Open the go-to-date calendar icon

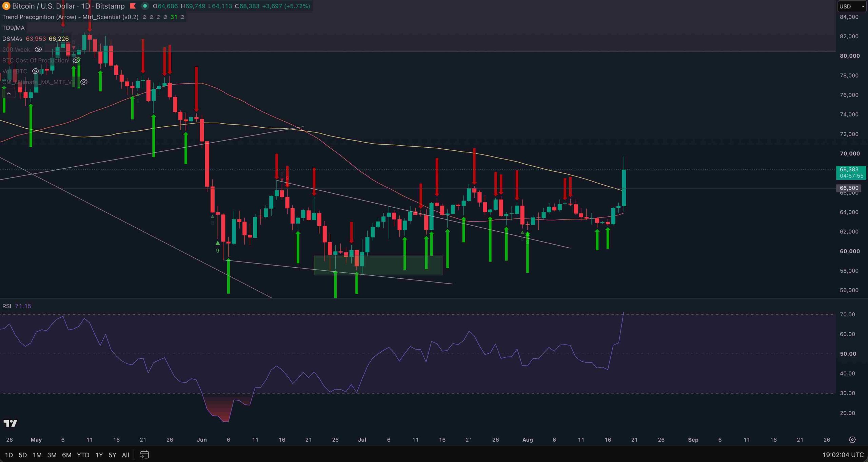pos(144,455)
